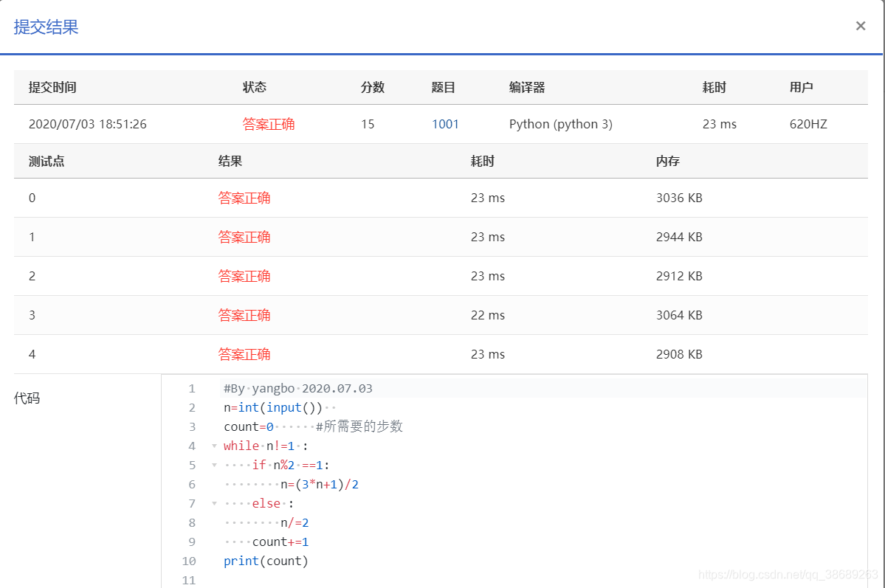Screen dimensions: 885x588
Task: Collapse the else block on line 7
Action: pyautogui.click(x=214, y=503)
